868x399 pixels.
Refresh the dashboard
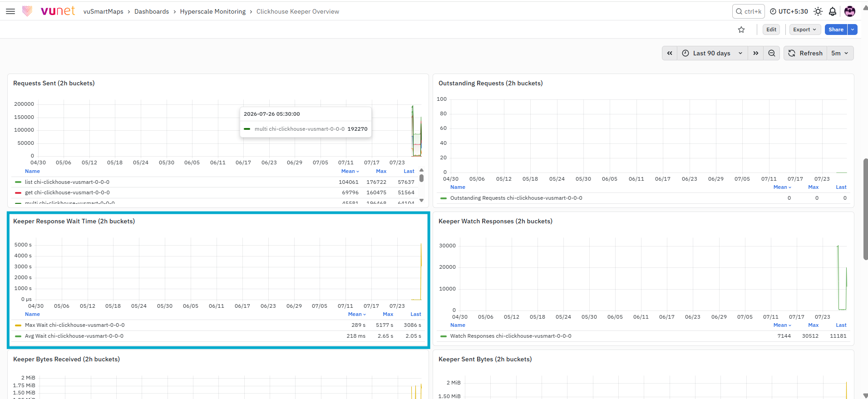point(805,53)
